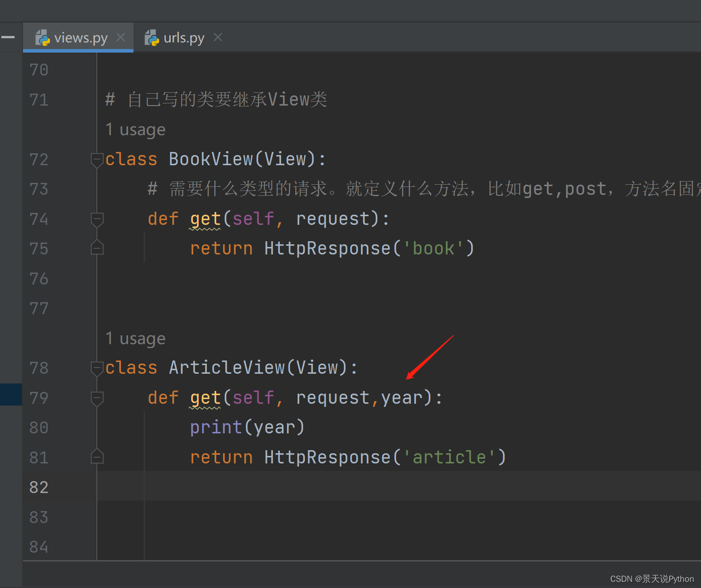Click HttpResponse on line 81
This screenshot has width=701, height=588.
pos(328,457)
